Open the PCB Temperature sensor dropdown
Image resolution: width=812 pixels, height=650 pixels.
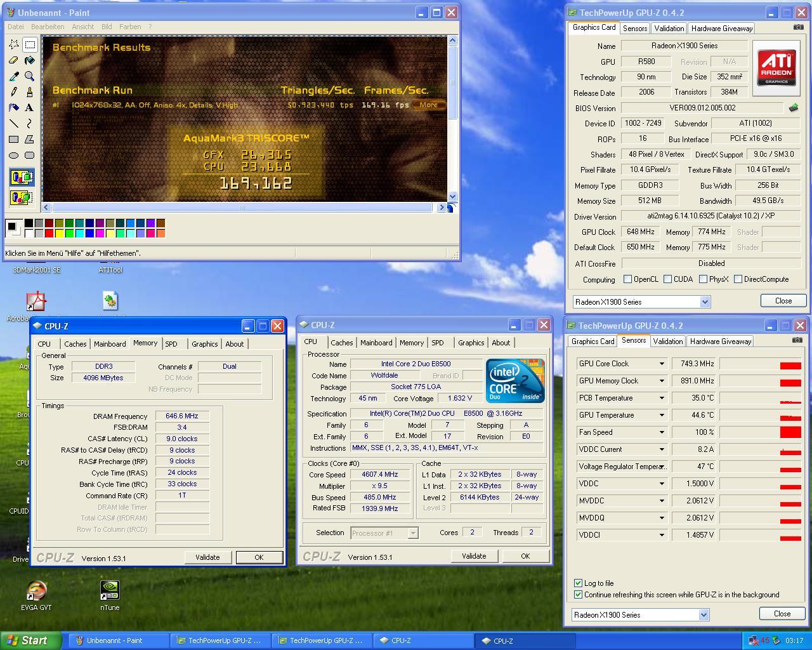point(662,398)
